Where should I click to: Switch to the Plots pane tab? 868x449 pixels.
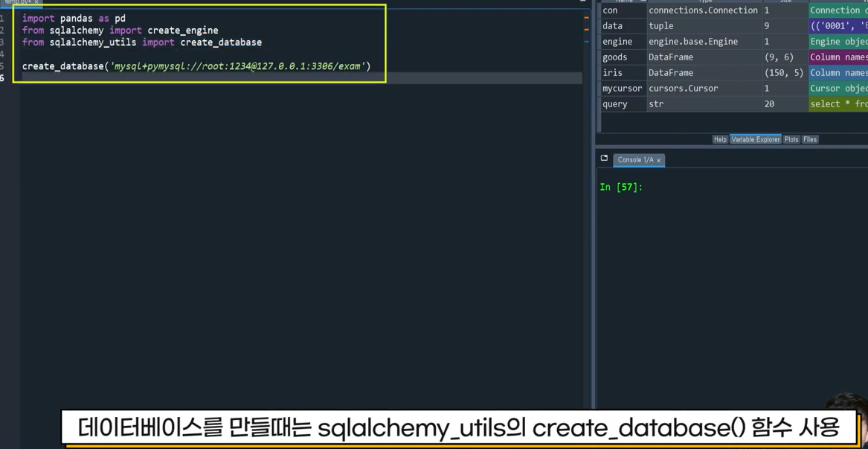[791, 140]
